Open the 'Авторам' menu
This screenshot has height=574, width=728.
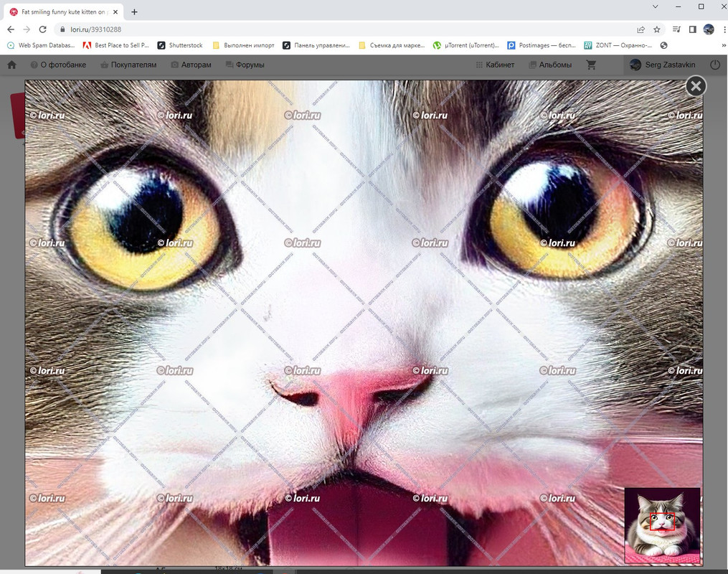pos(191,65)
